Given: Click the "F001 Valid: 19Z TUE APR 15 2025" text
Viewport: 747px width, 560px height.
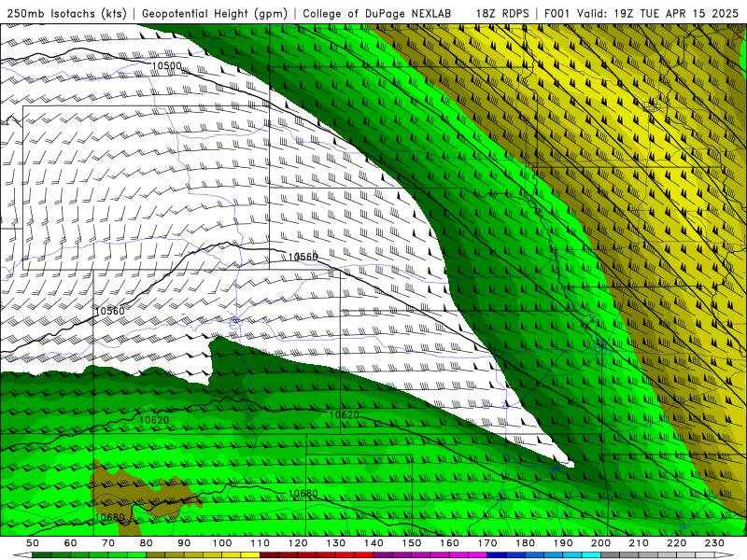Looking at the screenshot, I should (x=641, y=13).
